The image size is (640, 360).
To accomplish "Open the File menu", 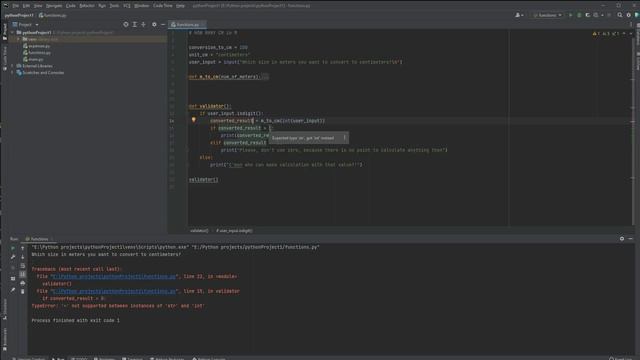I will (16, 6).
